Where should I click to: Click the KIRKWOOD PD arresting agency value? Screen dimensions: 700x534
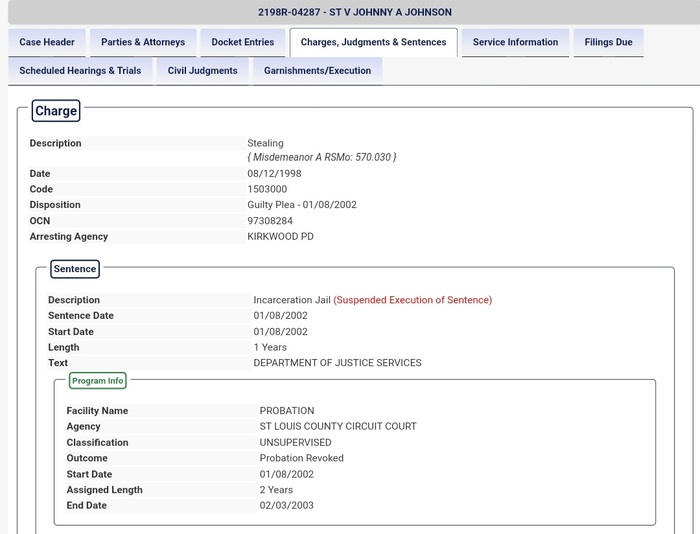coord(280,237)
